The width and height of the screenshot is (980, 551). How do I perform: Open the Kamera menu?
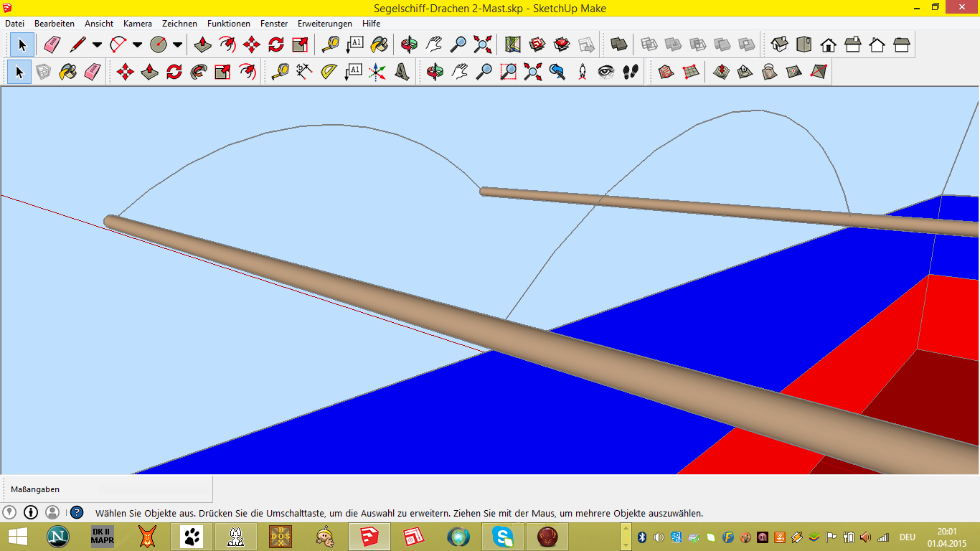coord(137,24)
